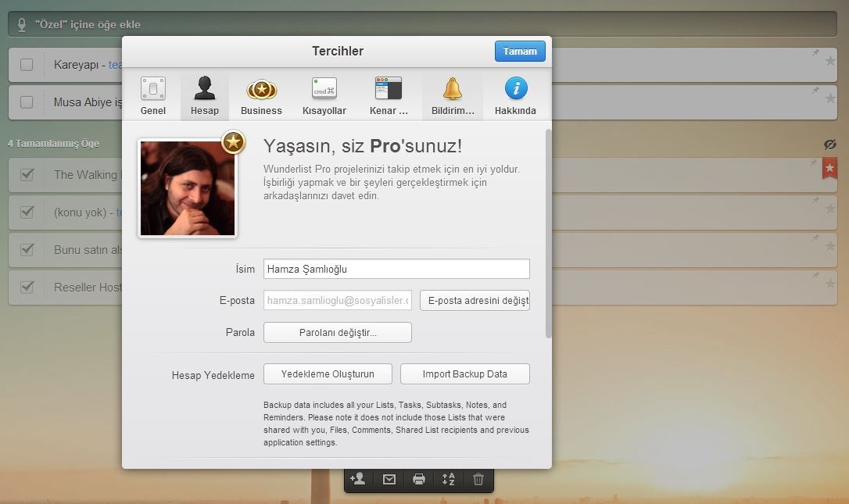
Task: Click the preferences dialog scrollbar
Action: pyautogui.click(x=549, y=234)
